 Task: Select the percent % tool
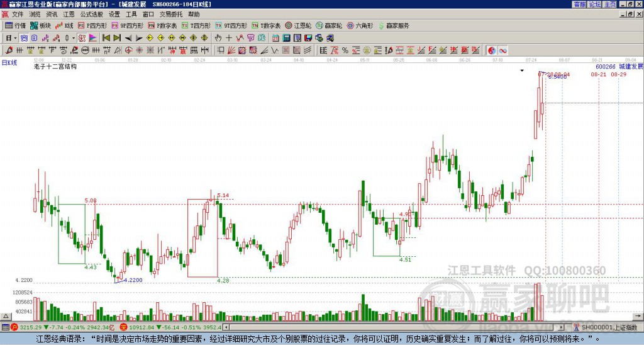pyautogui.click(x=345, y=50)
